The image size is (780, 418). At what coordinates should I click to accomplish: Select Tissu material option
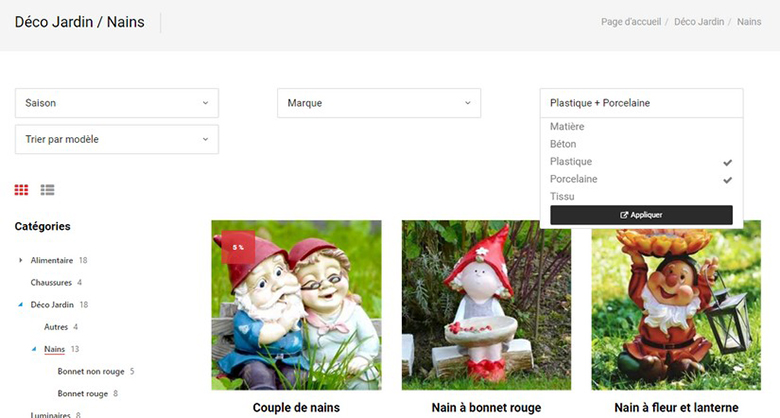(x=562, y=196)
